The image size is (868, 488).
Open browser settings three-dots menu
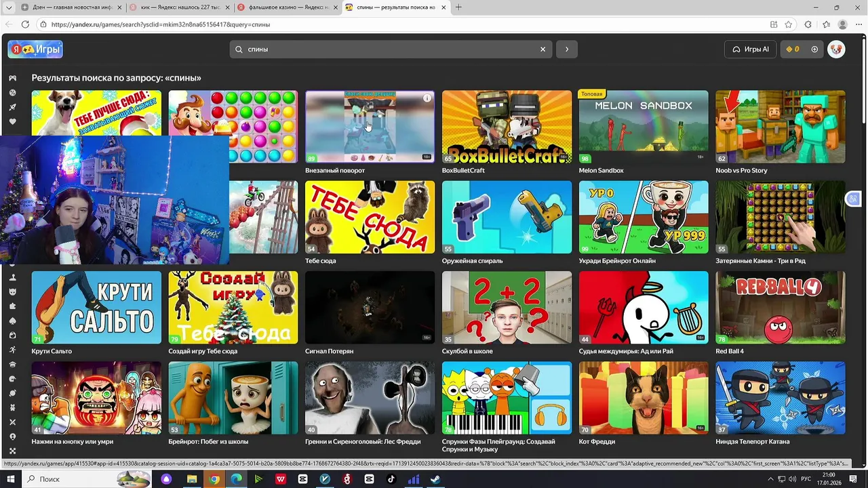[860, 24]
